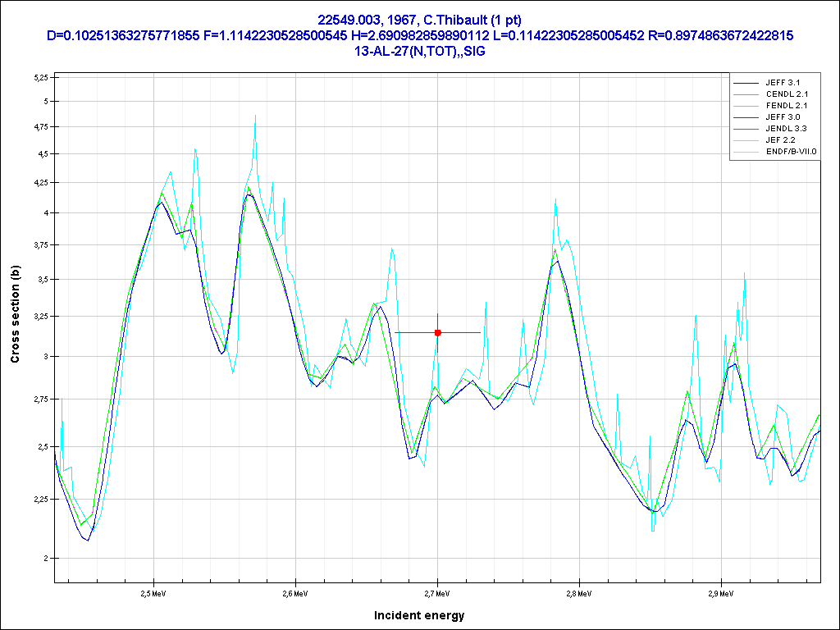The width and height of the screenshot is (840, 630).
Task: Click the 13-AL-27(N,TOT),,SIG title line
Action: (419, 51)
